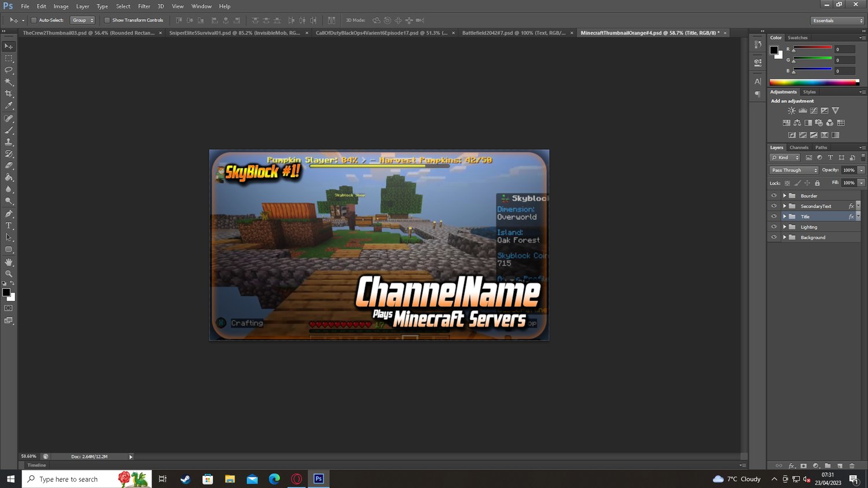Select the Move tool in the toolbox
868x488 pixels.
[x=9, y=46]
